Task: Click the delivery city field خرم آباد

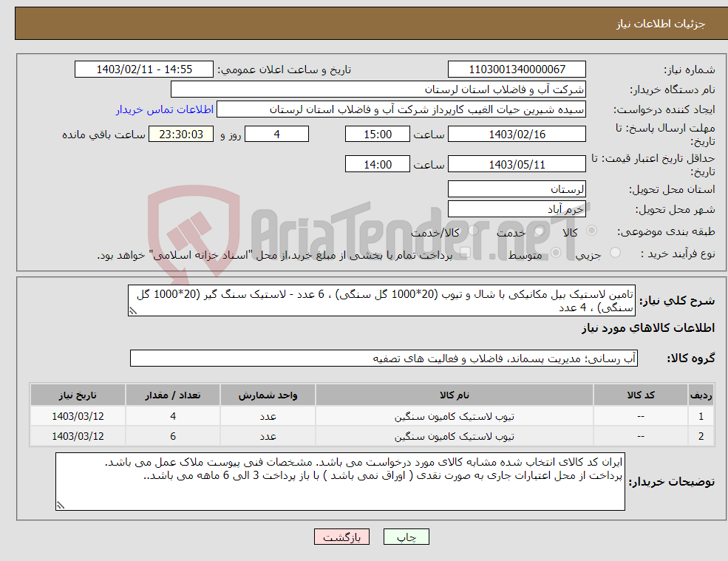Action: (x=517, y=209)
